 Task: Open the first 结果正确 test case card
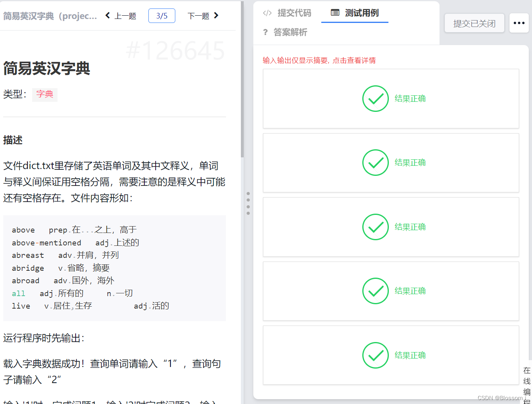[391, 99]
